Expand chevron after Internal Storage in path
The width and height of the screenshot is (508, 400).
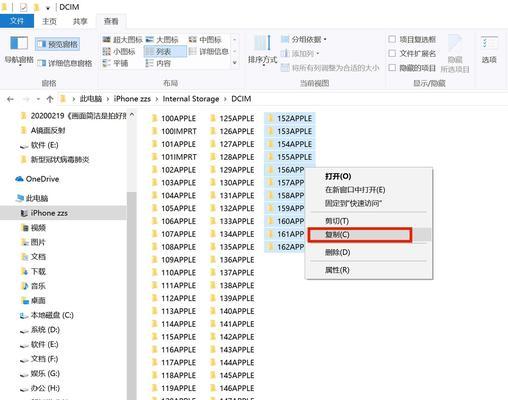(x=225, y=99)
